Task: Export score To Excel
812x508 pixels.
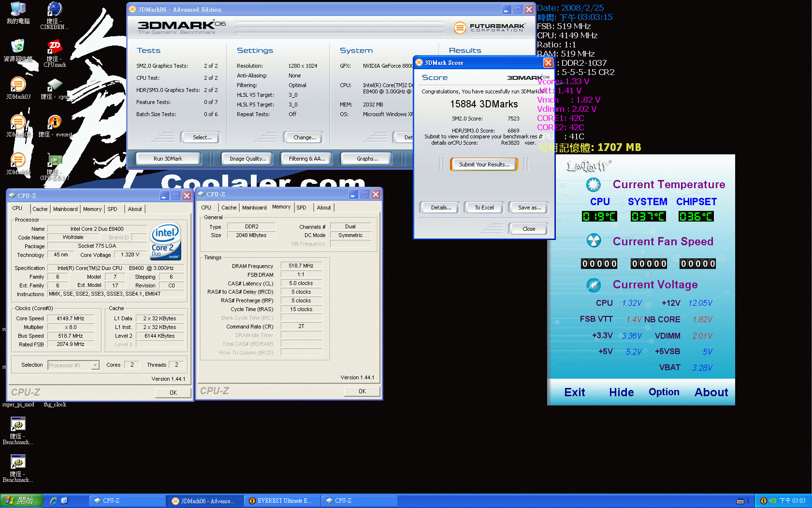Action: point(484,208)
